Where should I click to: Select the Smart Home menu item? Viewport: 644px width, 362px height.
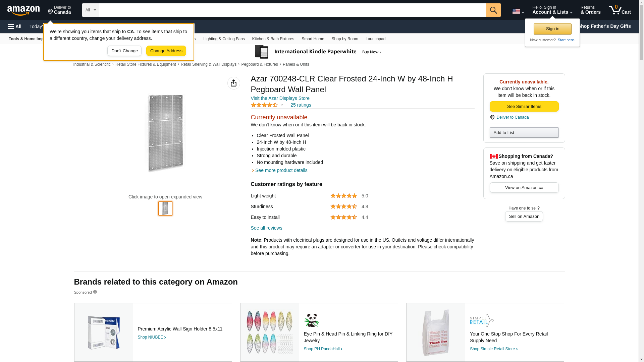[x=313, y=39]
